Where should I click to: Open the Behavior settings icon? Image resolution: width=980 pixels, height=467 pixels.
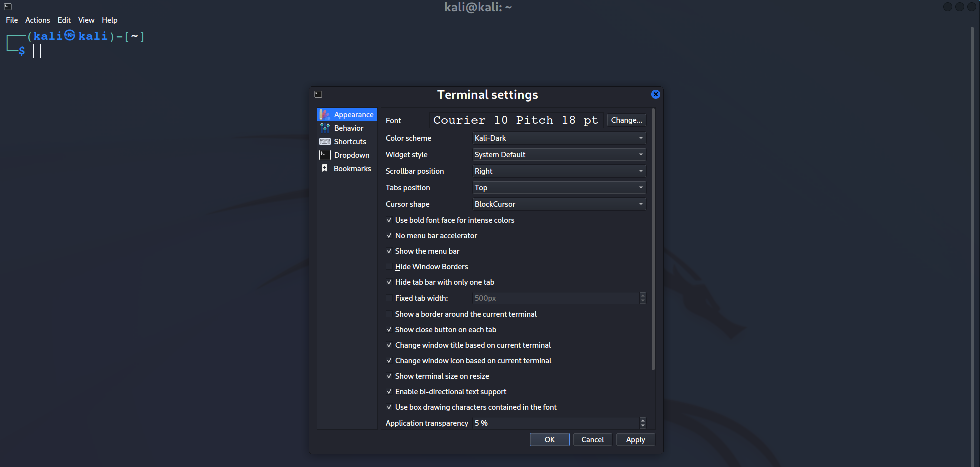tap(325, 128)
